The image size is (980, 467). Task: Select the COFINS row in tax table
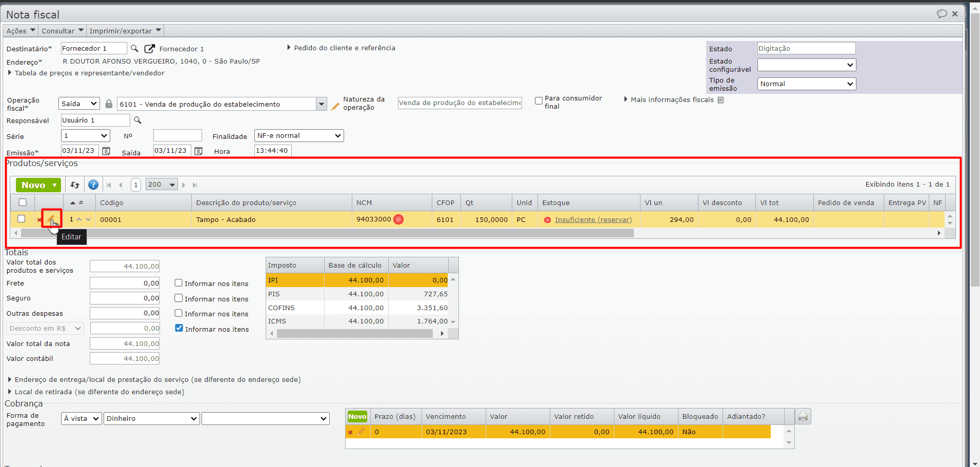[x=357, y=308]
